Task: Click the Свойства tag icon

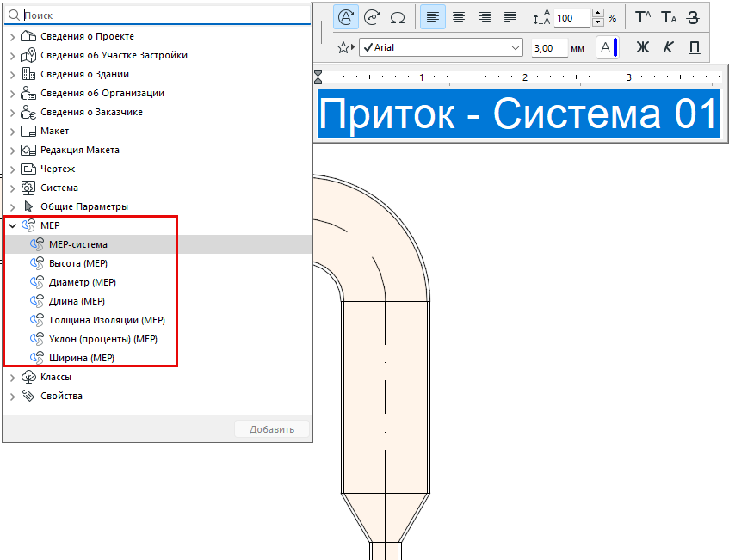Action: [x=28, y=396]
